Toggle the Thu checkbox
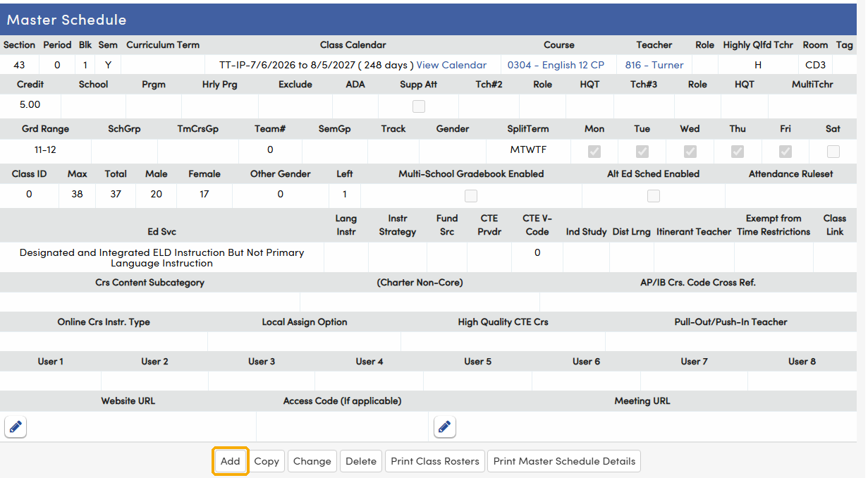 tap(738, 151)
